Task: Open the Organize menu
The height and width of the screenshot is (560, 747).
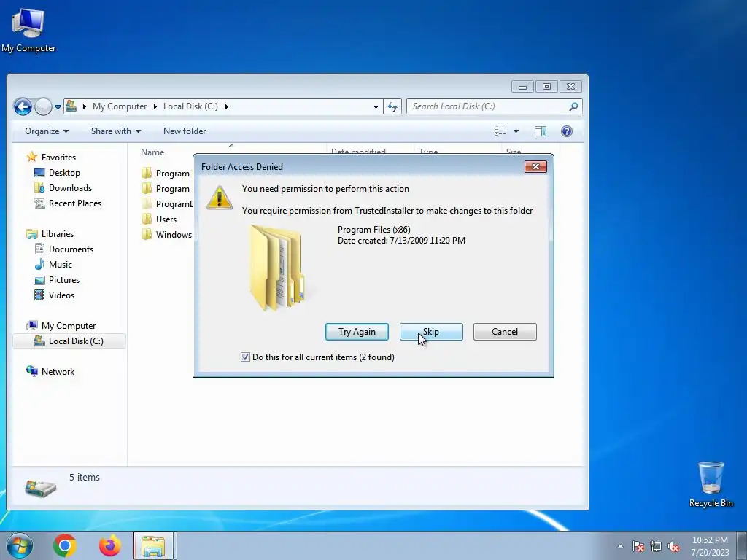Action: tap(47, 131)
